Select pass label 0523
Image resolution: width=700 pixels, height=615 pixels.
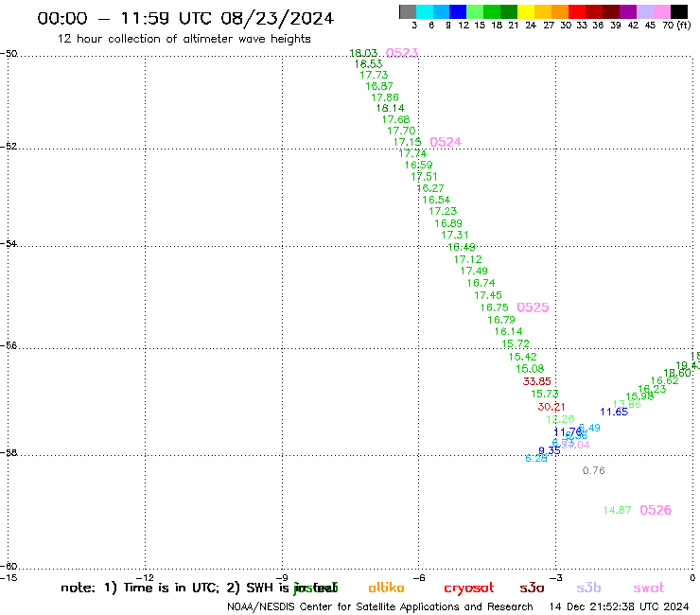[x=402, y=53]
